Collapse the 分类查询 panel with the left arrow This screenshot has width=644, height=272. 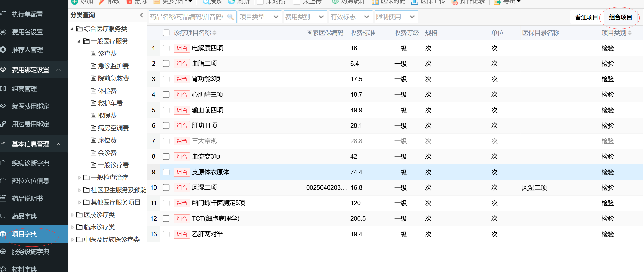pos(141,15)
